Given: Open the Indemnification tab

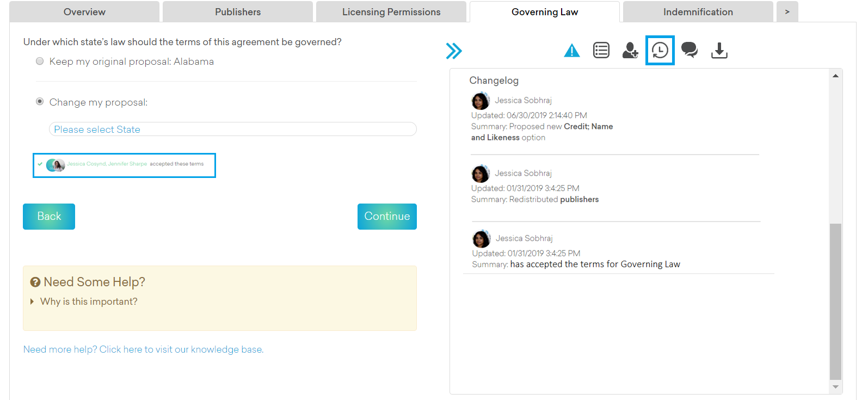Looking at the screenshot, I should pos(698,12).
